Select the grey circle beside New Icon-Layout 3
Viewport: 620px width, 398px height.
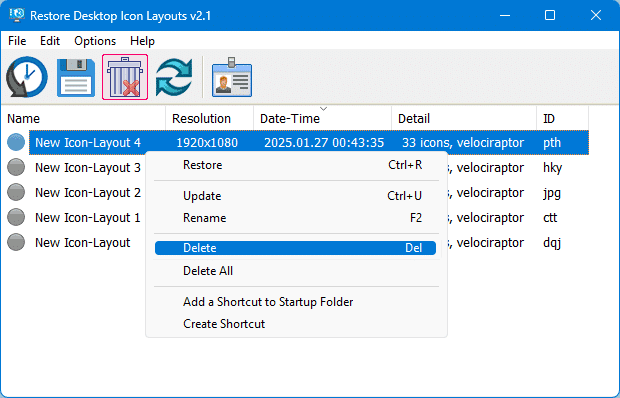(x=16, y=167)
